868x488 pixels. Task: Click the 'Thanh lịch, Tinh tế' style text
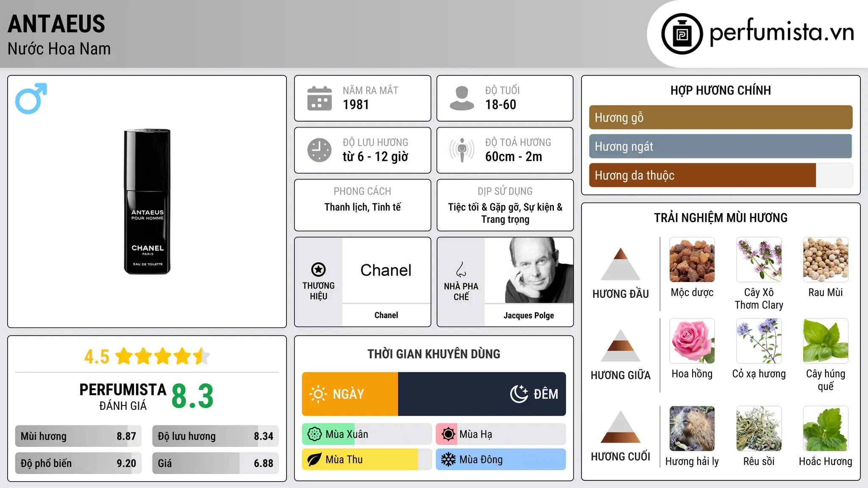point(363,207)
